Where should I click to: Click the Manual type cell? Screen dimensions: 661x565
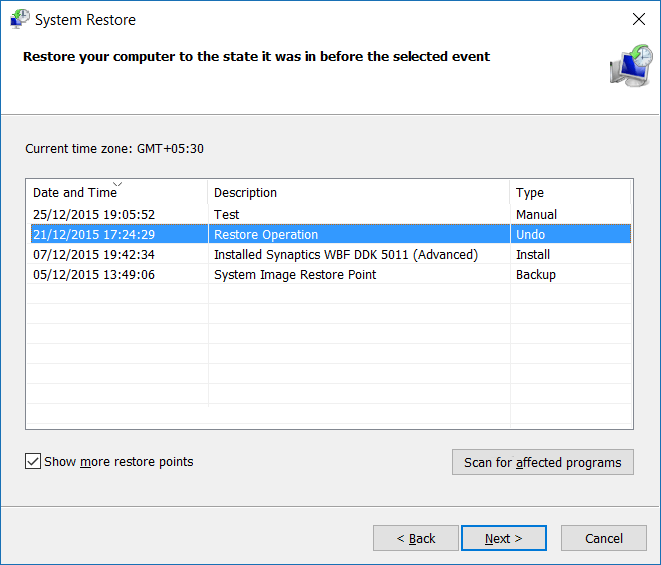tap(536, 214)
